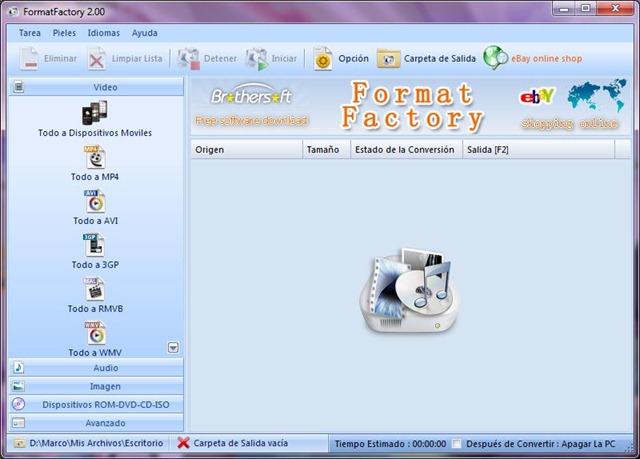This screenshot has height=459, width=640.
Task: Click the output path folder icon in status bar
Action: [x=19, y=443]
